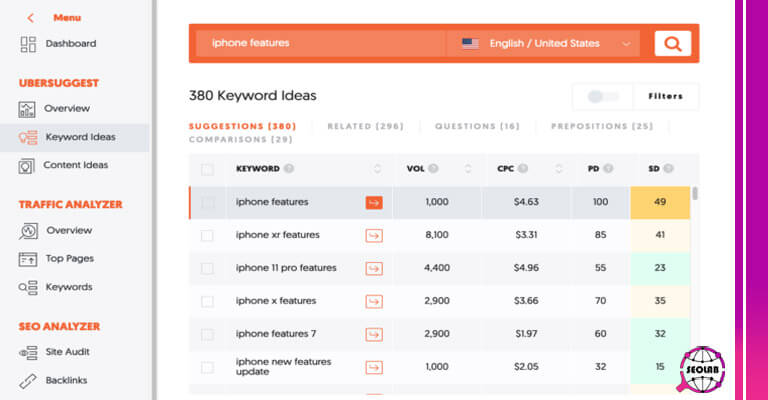This screenshot has width=768, height=400.
Task: Click help icon beside CPC header
Action: [523, 168]
